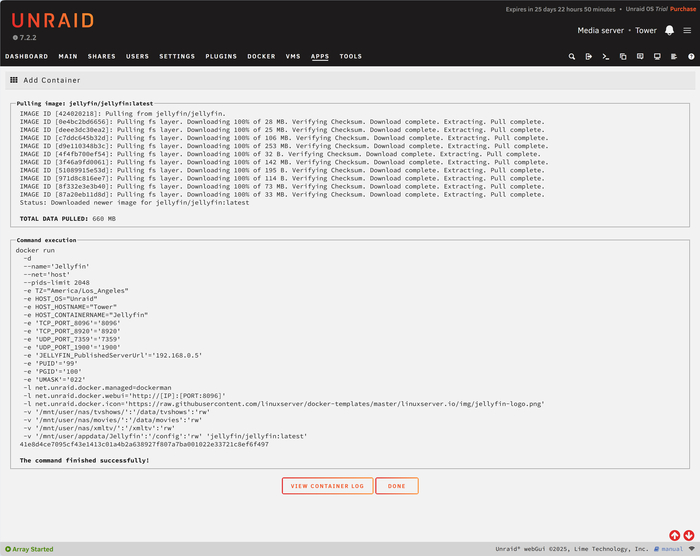Viewport: 700px width, 556px height.
Task: Click the feedback speech bubble icon
Action: point(639,57)
